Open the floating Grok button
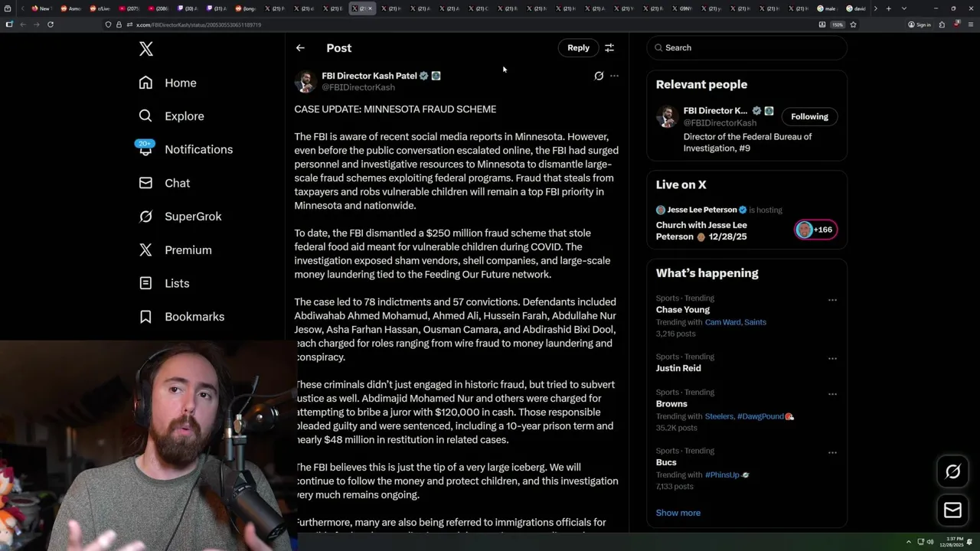This screenshot has width=980, height=551. (x=952, y=472)
